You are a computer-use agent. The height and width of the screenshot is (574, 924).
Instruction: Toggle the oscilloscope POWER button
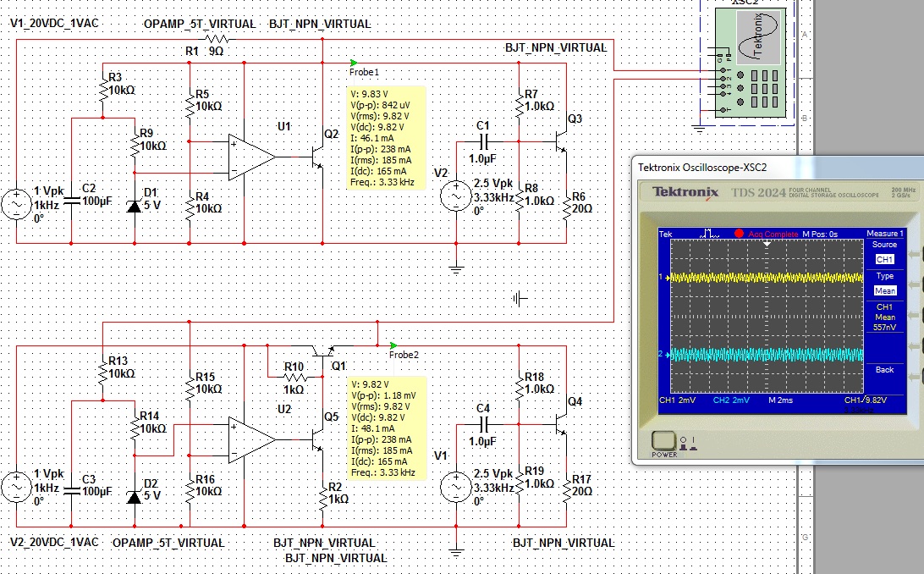pyautogui.click(x=663, y=441)
